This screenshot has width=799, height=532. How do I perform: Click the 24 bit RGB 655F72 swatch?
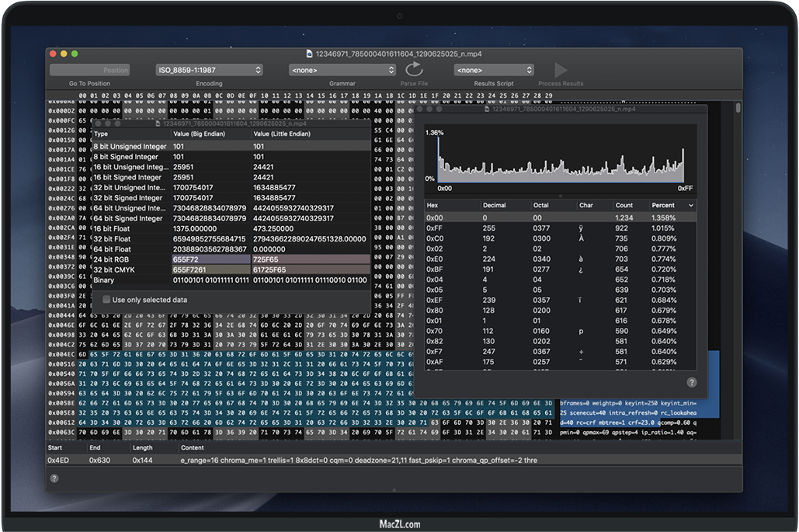[x=210, y=259]
